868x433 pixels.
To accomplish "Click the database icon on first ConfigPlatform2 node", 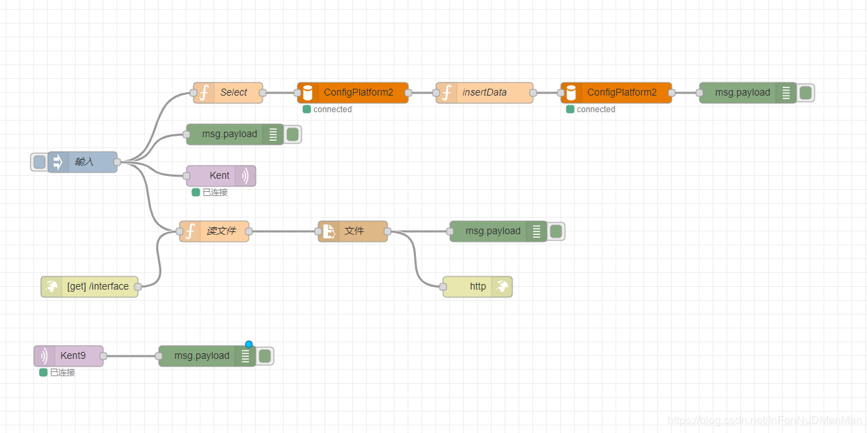I will (x=307, y=92).
